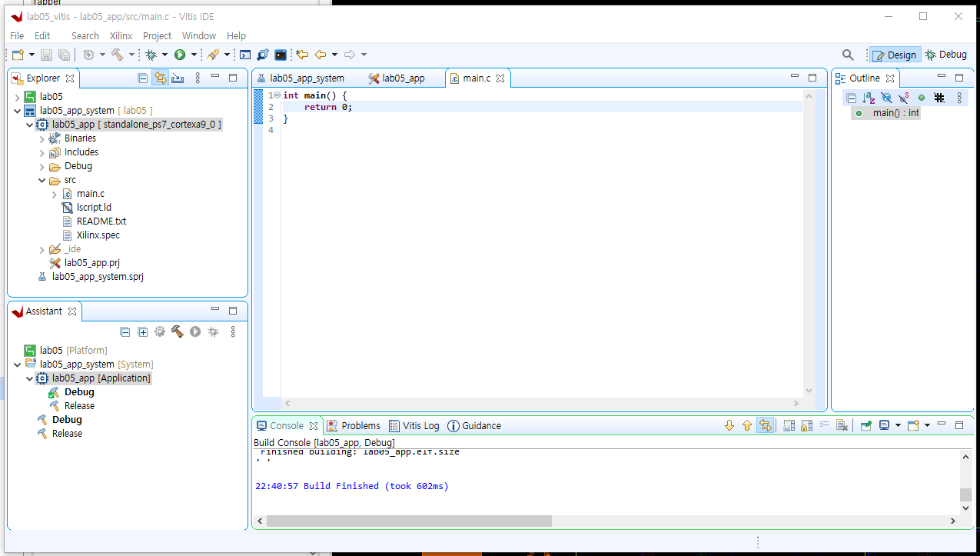The width and height of the screenshot is (980, 556).
Task: Select Release under lab05_app [Application]
Action: coord(79,406)
